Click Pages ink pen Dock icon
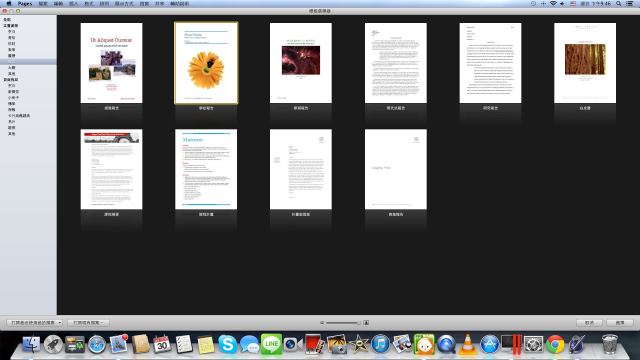This screenshot has width=640, height=360. click(577, 344)
